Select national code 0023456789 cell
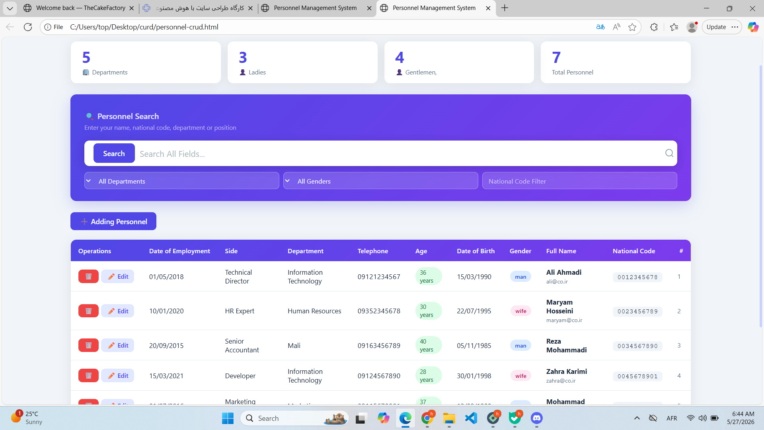Screen dimensions: 764x430 click(637, 311)
